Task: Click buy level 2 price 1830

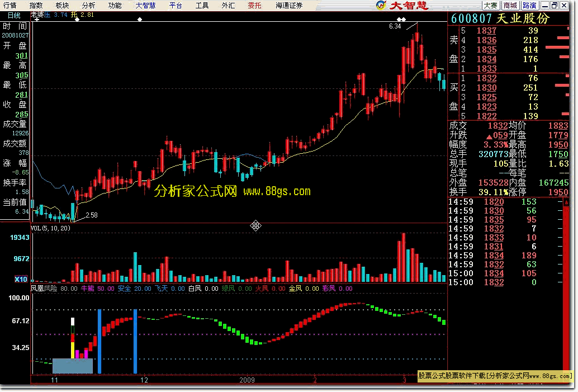Action: 486,88
